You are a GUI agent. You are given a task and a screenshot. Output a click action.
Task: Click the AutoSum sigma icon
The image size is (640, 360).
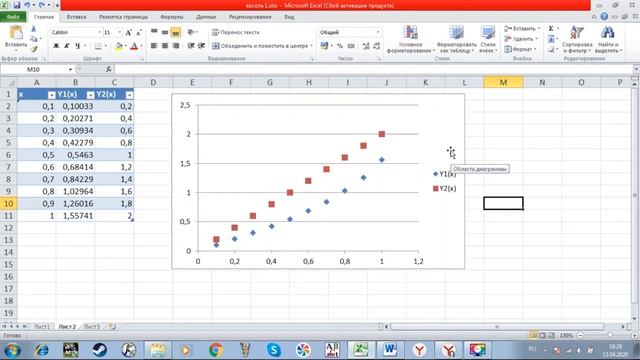point(551,29)
